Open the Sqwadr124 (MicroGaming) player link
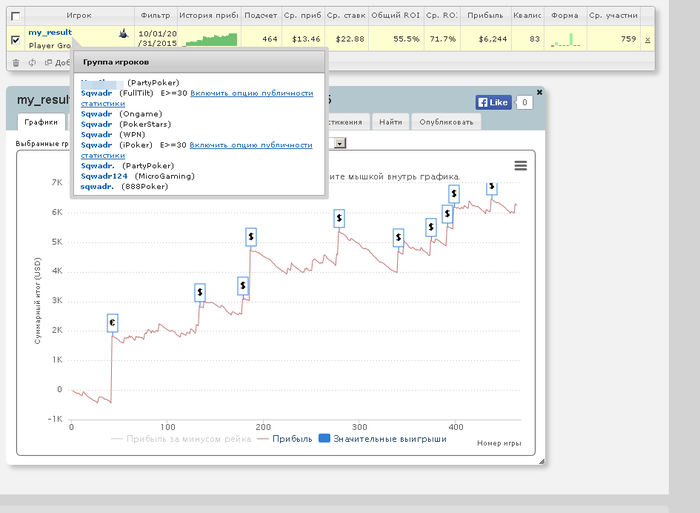The width and height of the screenshot is (700, 513). click(x=104, y=176)
